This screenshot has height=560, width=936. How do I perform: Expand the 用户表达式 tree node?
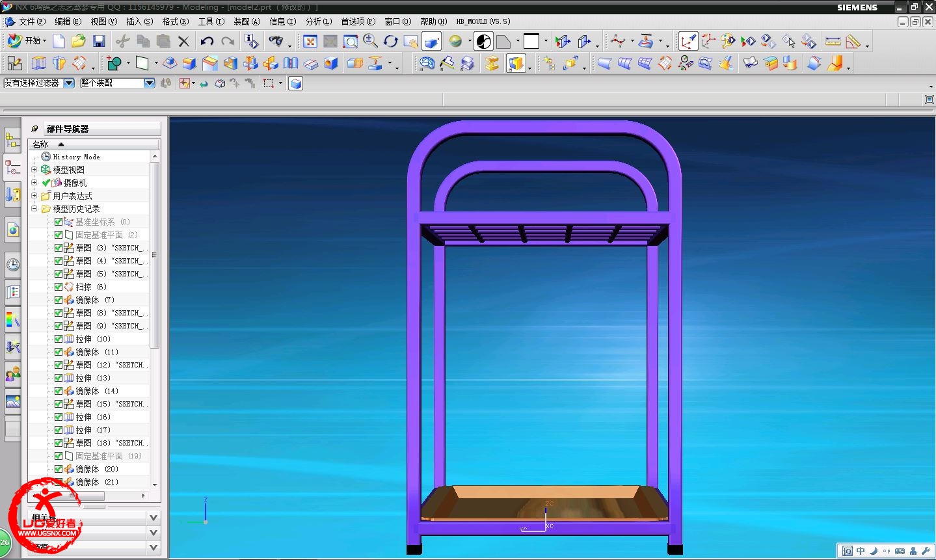[x=34, y=196]
